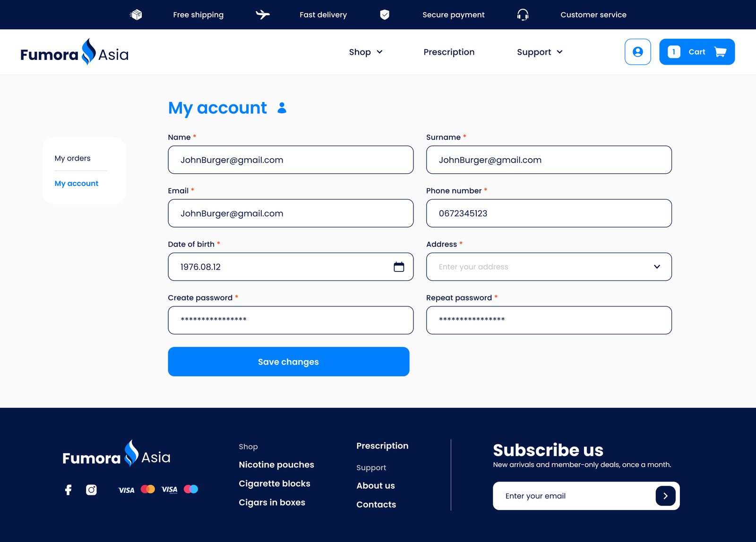This screenshot has height=542, width=756.
Task: Open the Facebook page from footer
Action: 68,490
